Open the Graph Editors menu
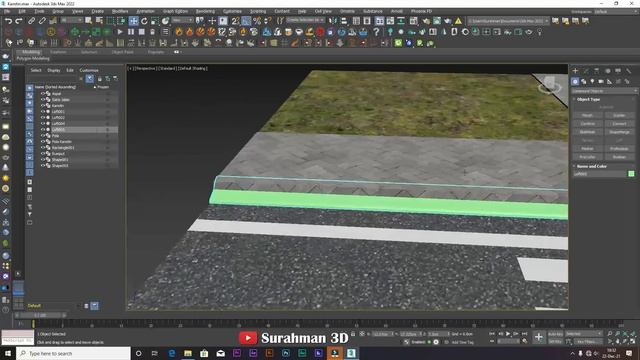The width and height of the screenshot is (640, 360). 175,11
